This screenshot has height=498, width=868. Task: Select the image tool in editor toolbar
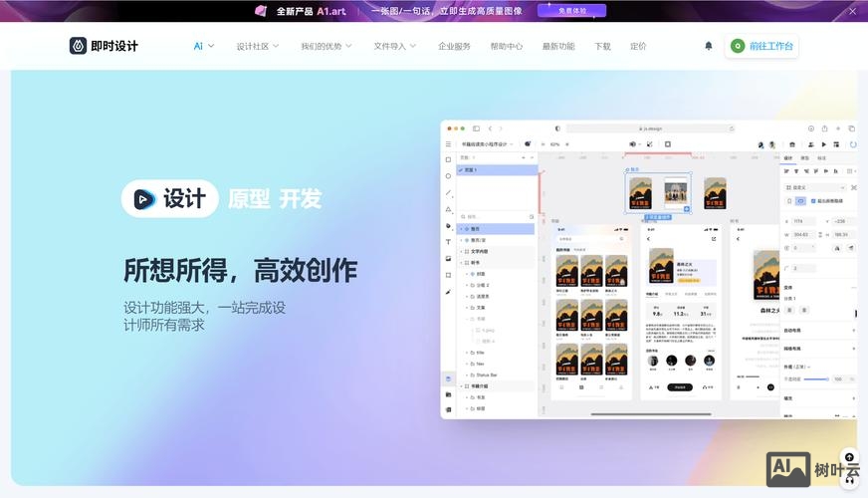[448, 259]
